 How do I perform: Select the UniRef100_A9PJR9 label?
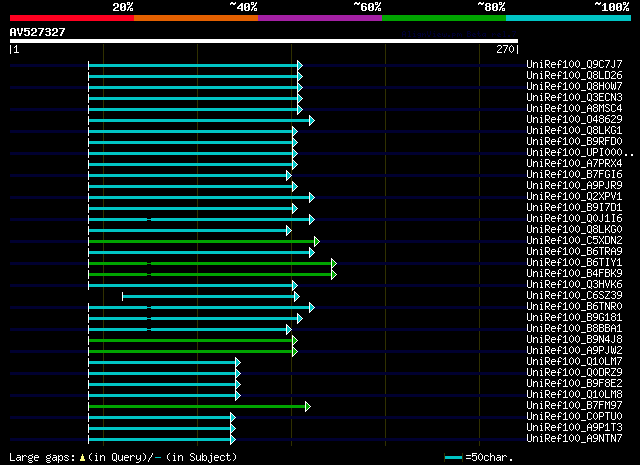[x=574, y=185]
